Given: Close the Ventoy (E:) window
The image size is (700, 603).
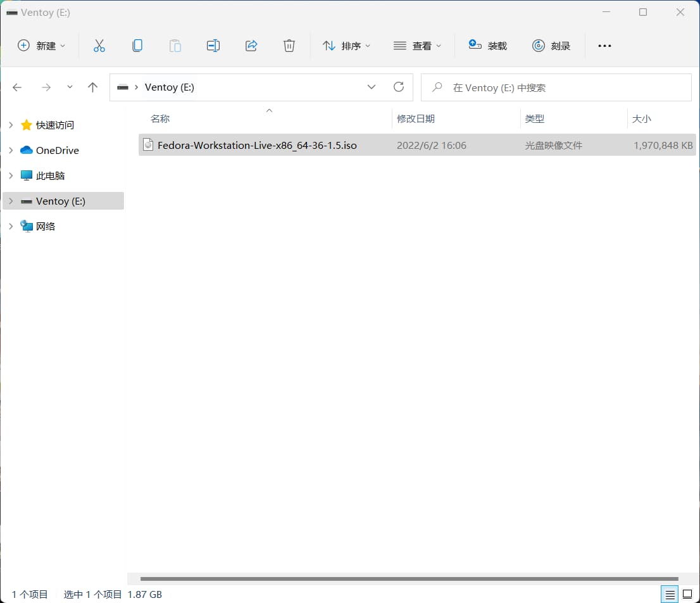Looking at the screenshot, I should (x=680, y=12).
